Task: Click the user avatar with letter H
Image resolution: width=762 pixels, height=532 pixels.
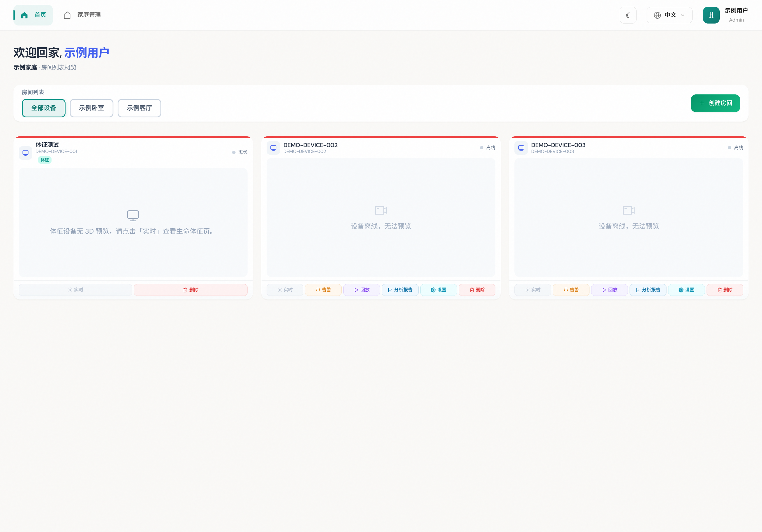Action: click(711, 15)
